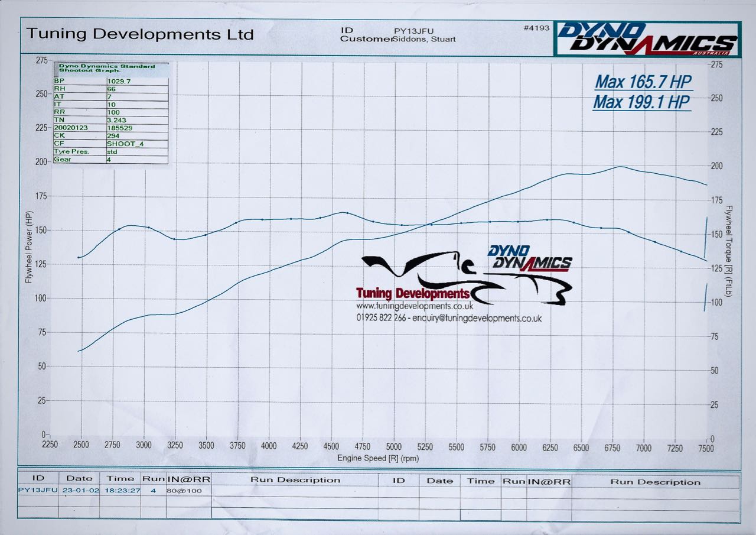
Task: Click the 'PY13JFU' cell in run table
Action: coord(38,490)
